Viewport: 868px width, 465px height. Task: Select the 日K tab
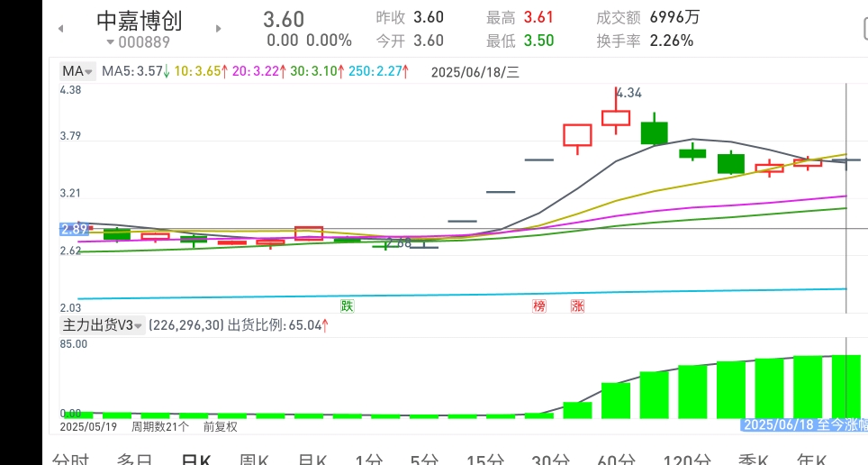[196, 460]
